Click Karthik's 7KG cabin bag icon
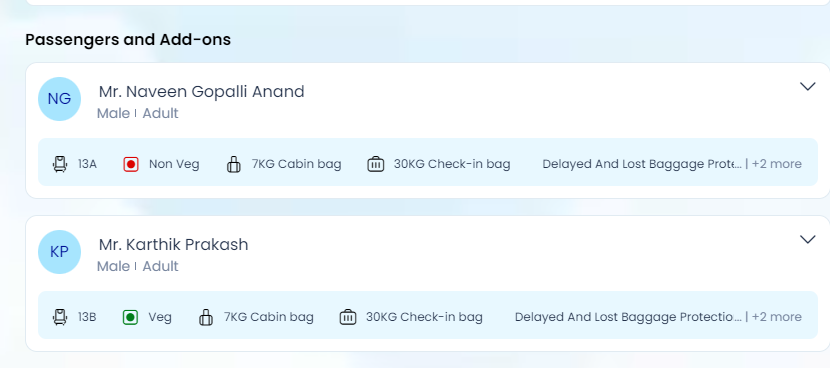The width and height of the screenshot is (830, 368). point(206,317)
